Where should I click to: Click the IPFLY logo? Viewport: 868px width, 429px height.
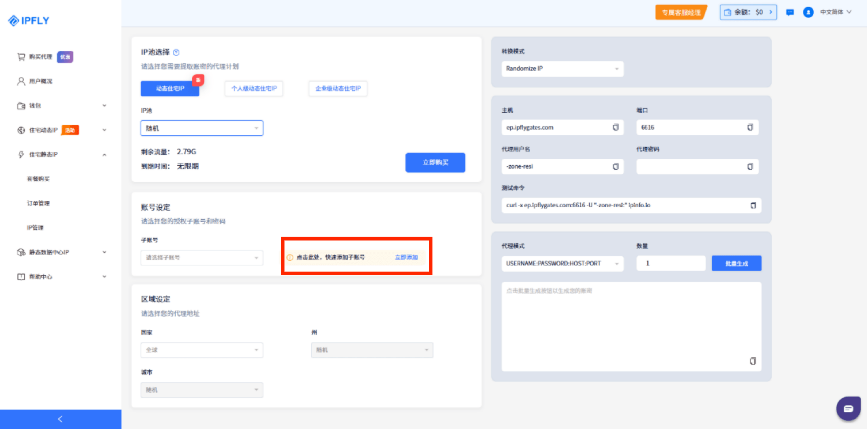tap(28, 21)
